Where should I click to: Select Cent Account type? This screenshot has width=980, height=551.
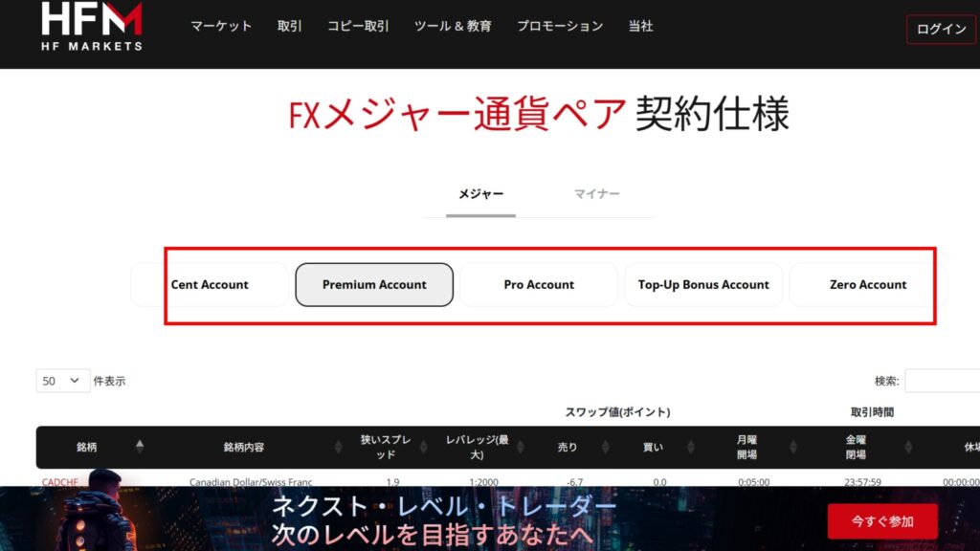(210, 285)
